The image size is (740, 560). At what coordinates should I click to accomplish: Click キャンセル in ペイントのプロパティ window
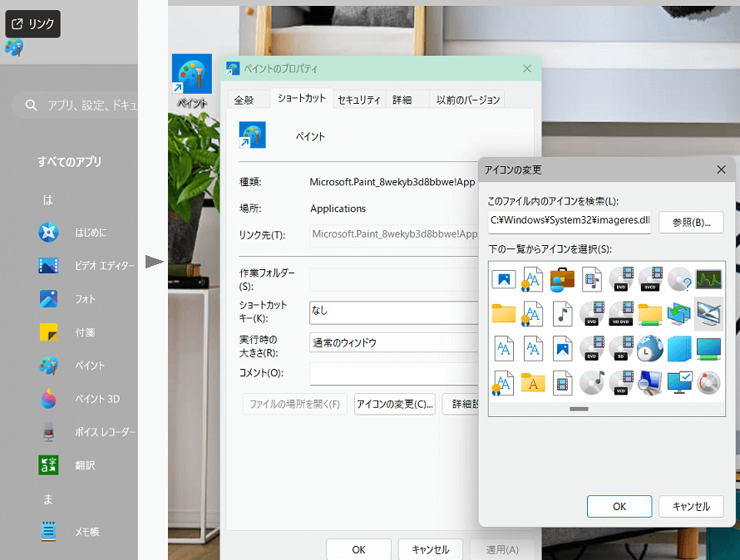(x=431, y=550)
